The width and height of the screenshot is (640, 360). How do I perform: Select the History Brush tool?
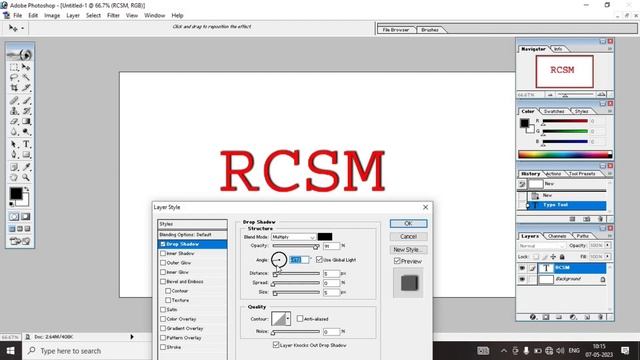(26, 111)
